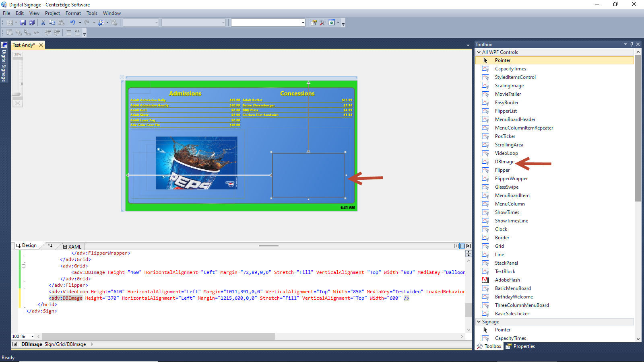Collapse the Signage toolbox group
Viewport: 644px width, 362px height.
(479, 322)
